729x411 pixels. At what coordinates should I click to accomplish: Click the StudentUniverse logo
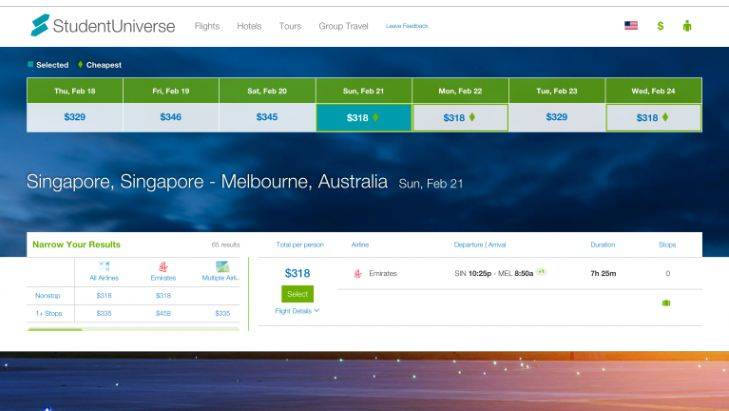point(103,25)
